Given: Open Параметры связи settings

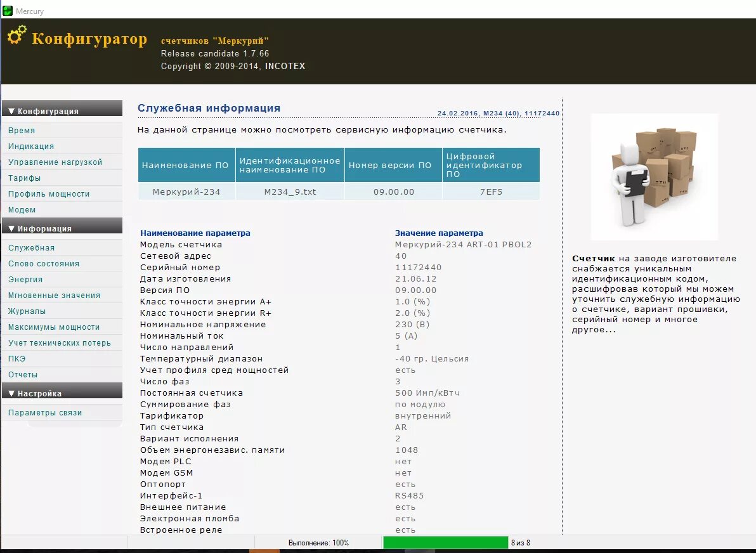Looking at the screenshot, I should (x=45, y=413).
